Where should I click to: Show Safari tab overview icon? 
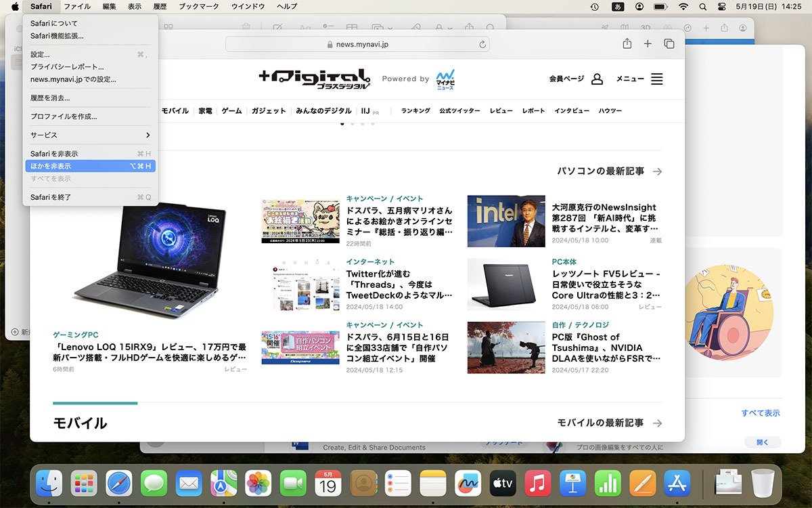669,43
